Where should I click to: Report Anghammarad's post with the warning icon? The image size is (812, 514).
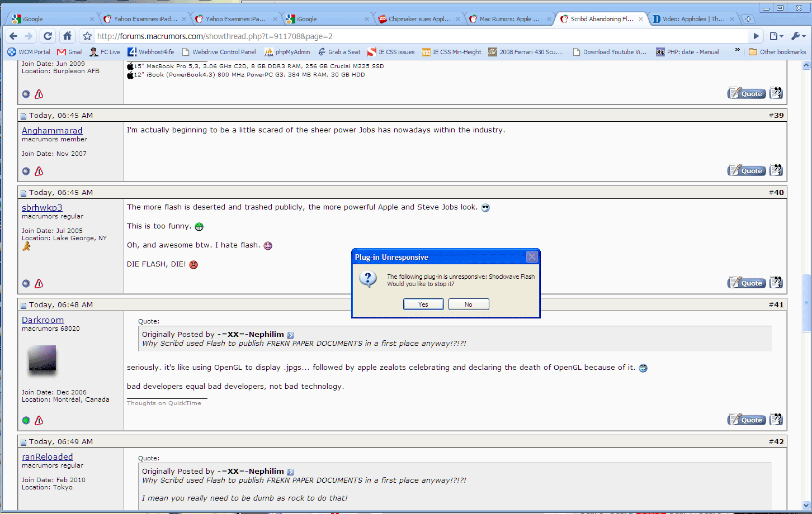pos(39,172)
